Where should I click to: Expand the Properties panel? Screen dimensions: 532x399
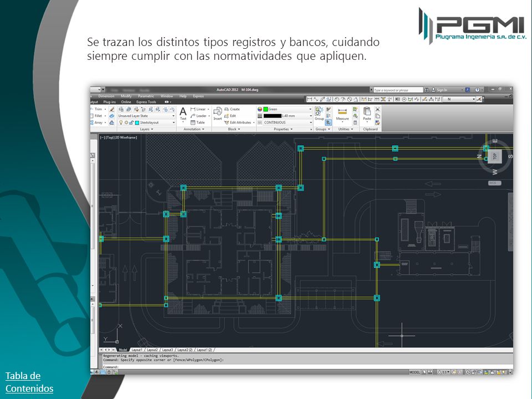(283, 129)
